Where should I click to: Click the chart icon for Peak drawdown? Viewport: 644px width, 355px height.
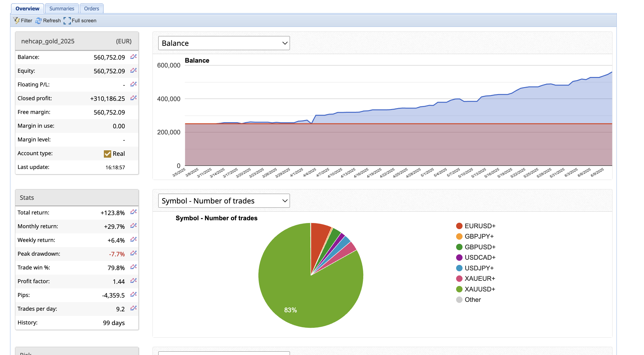(133, 253)
